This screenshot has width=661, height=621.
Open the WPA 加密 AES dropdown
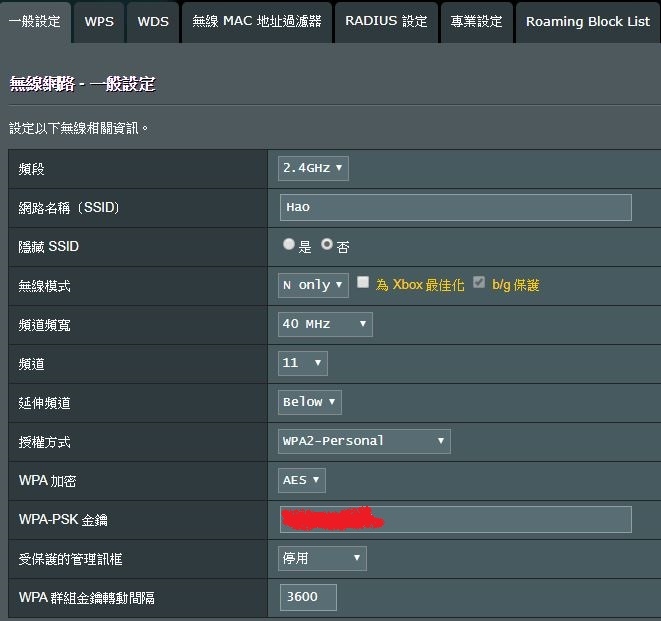click(302, 480)
